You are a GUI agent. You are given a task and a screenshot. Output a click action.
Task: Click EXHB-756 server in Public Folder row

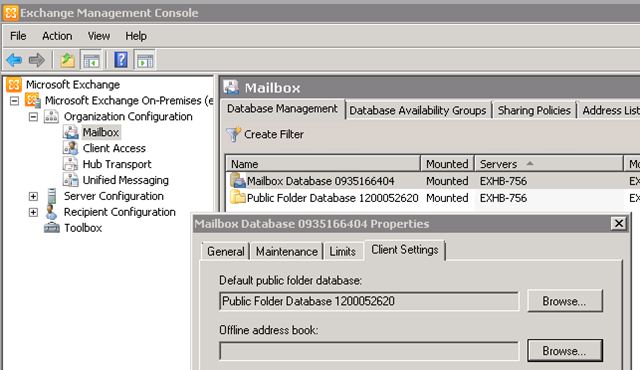tap(504, 198)
